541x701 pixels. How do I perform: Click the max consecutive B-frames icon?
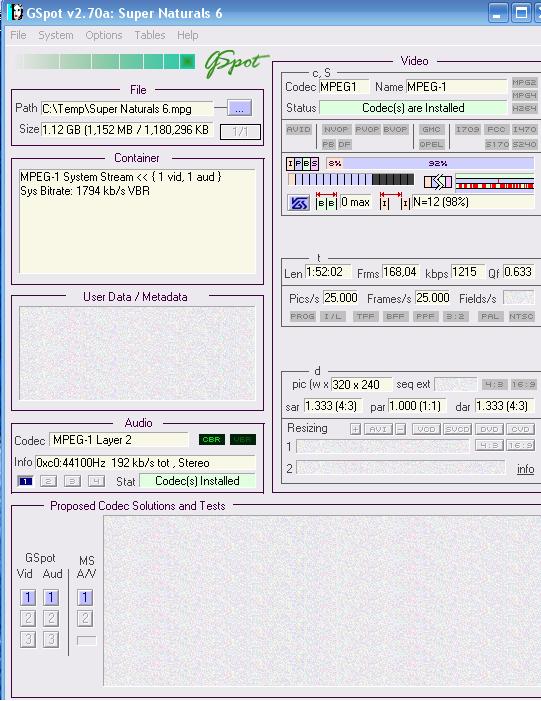click(326, 201)
